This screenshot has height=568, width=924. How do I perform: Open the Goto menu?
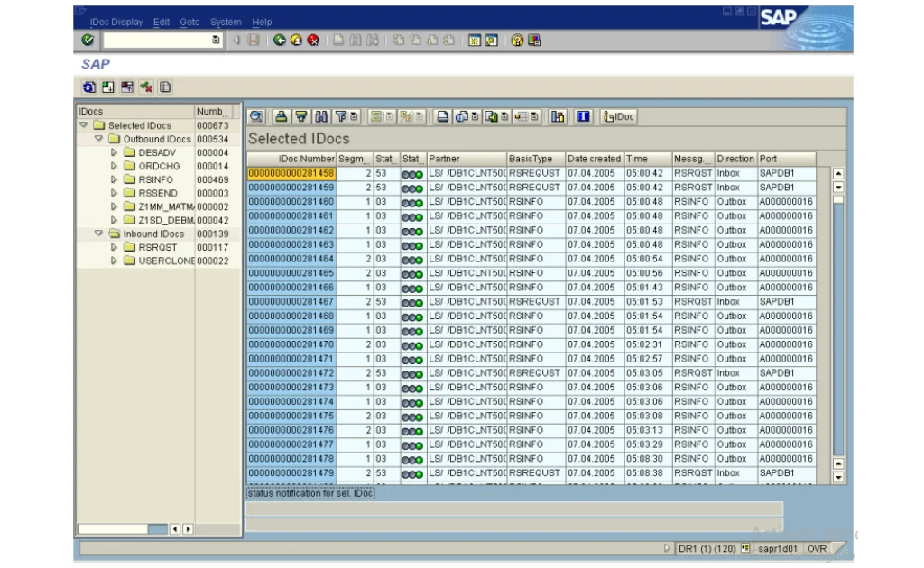[x=189, y=22]
